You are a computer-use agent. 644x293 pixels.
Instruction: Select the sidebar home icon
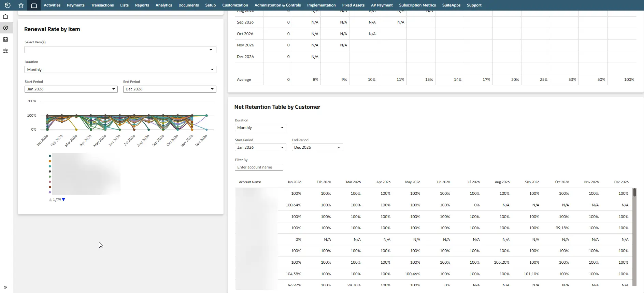5,16
